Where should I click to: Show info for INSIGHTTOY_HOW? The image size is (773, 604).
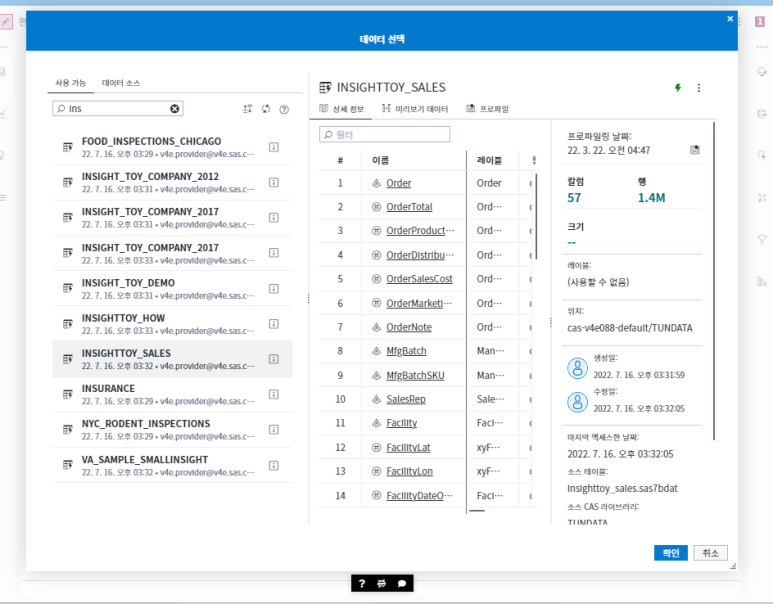point(274,324)
